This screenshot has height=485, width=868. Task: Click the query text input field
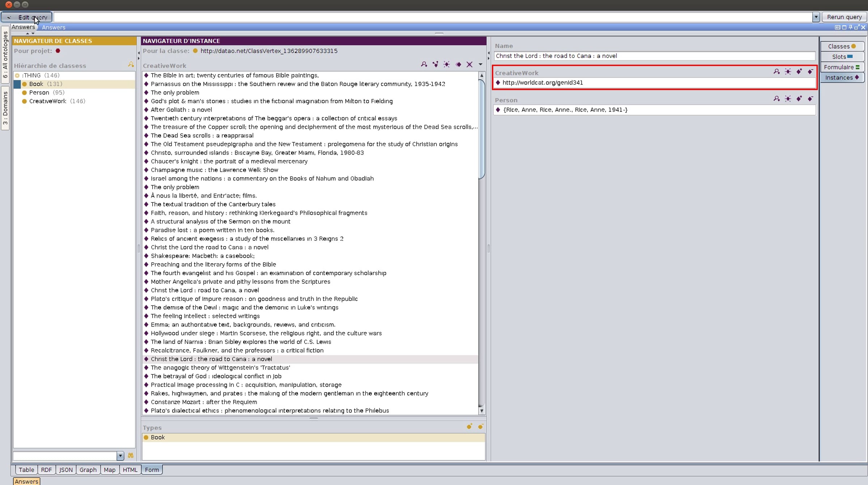tap(433, 17)
